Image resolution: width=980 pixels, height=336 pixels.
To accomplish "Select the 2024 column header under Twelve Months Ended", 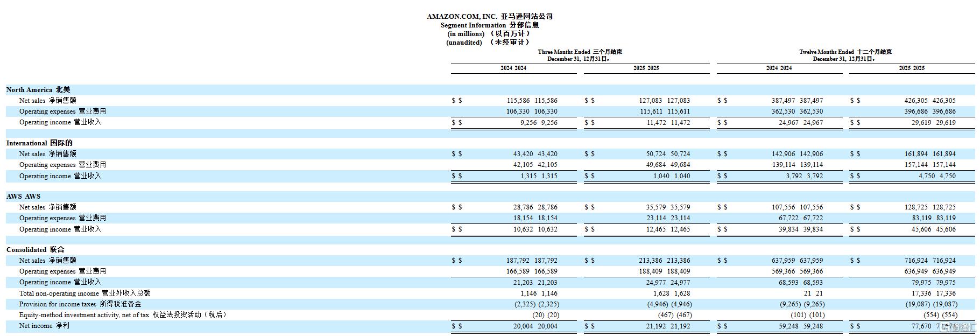I will pos(779,68).
